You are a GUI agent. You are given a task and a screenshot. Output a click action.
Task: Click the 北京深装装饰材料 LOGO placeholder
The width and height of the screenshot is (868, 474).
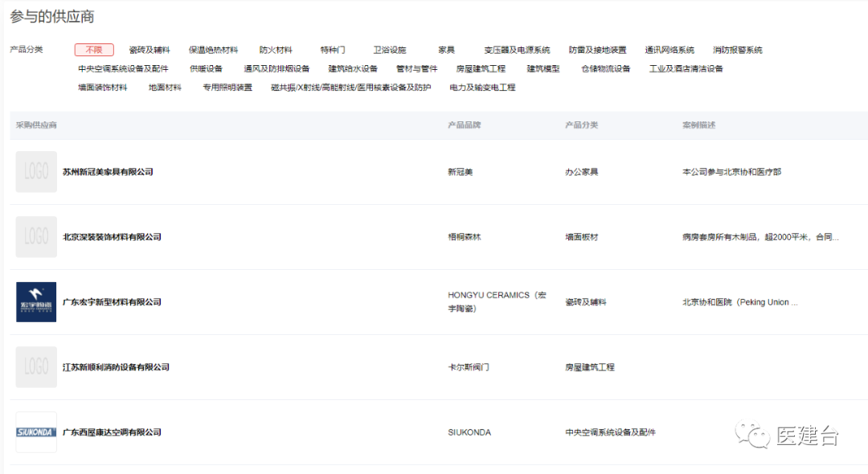[36, 237]
